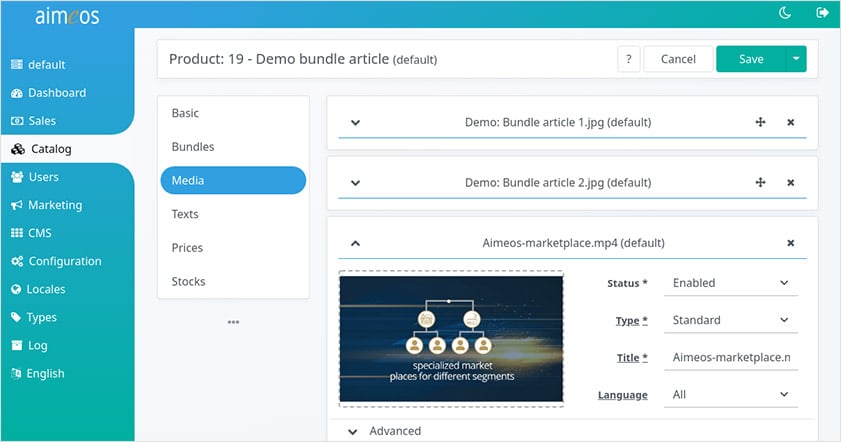This screenshot has height=442, width=841.
Task: Open the Status dropdown set to Enabled
Action: coord(731,283)
